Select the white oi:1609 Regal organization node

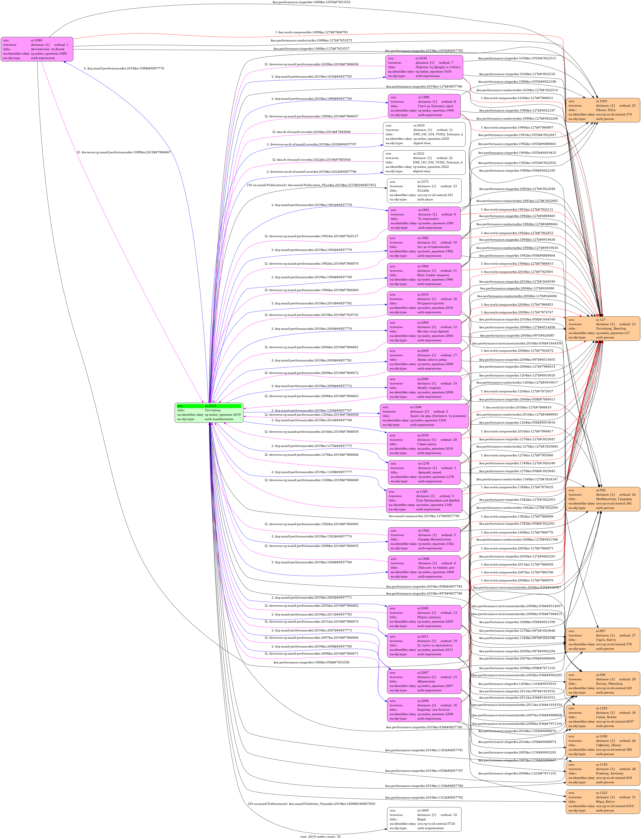click(x=424, y=819)
